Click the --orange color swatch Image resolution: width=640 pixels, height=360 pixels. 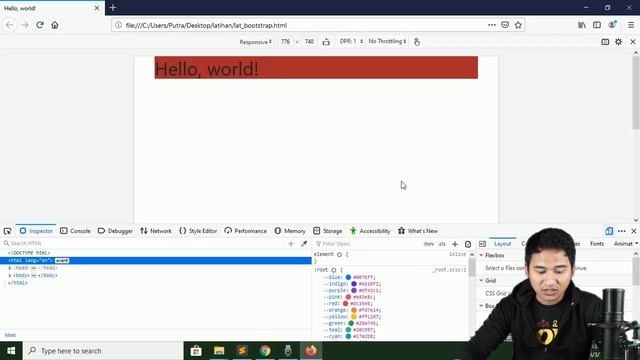coord(354,310)
